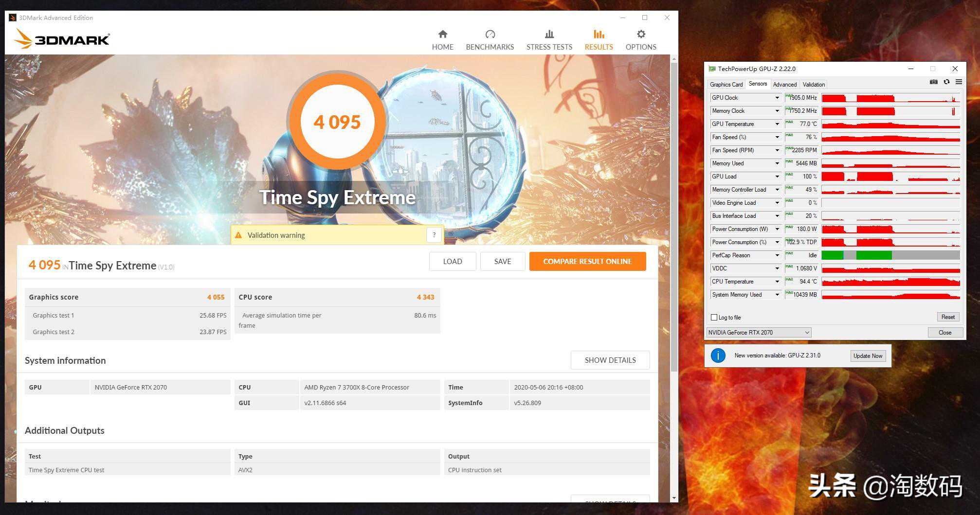980x515 pixels.
Task: Expand the GPU Temperature sensor dropdown
Action: [777, 124]
